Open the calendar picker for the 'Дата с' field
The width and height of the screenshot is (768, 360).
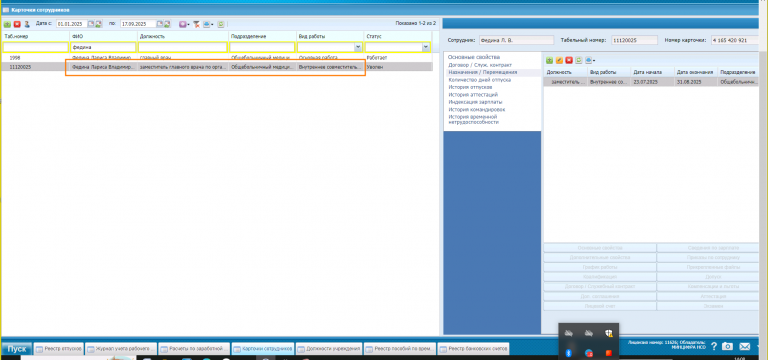click(91, 24)
